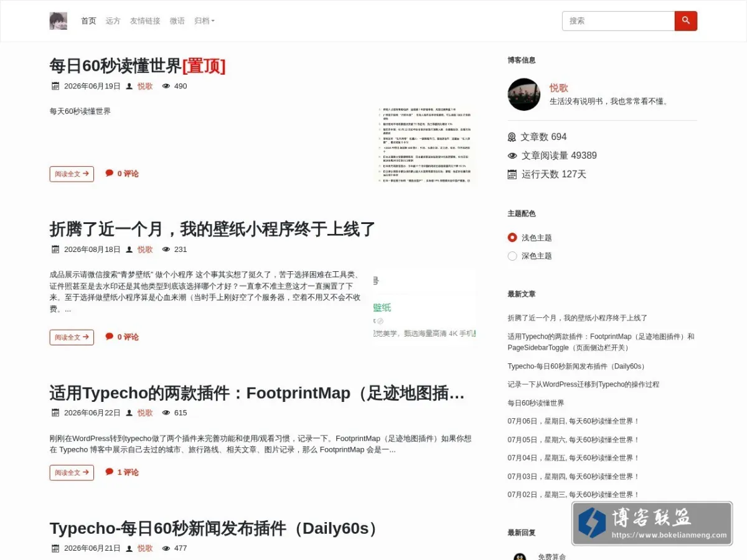Click the 文章阅读量 49389 statistic text

coord(559,156)
